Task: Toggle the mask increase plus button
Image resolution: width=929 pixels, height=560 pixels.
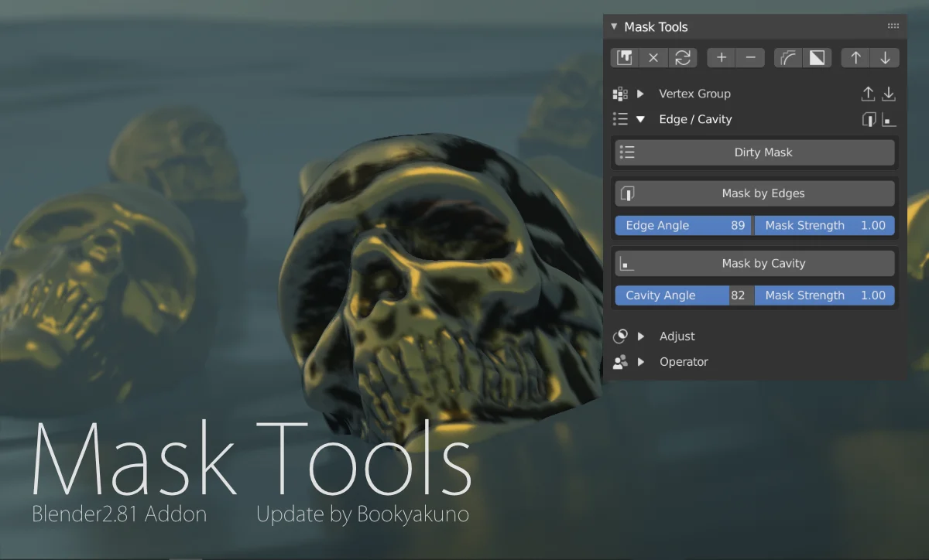Action: point(721,57)
